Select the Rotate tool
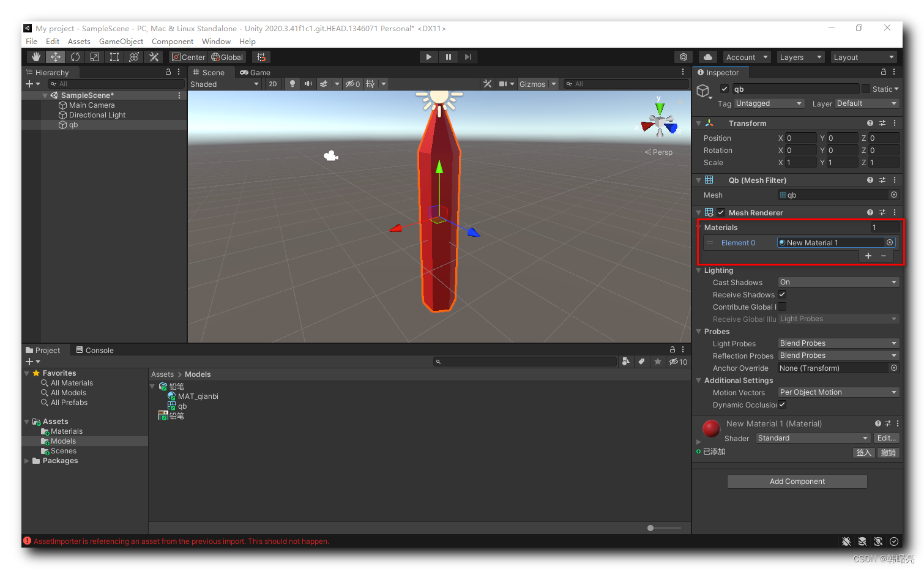The image size is (924, 569). [x=75, y=56]
